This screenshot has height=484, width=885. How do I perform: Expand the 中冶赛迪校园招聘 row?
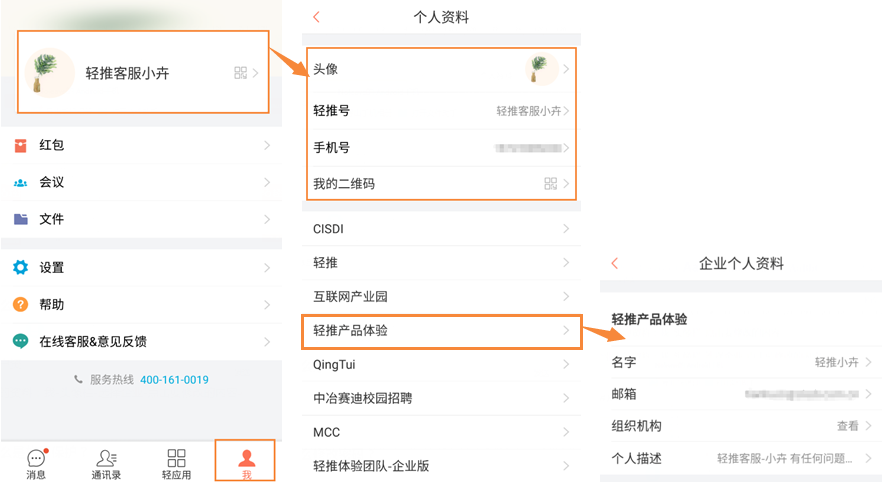pyautogui.click(x=441, y=398)
